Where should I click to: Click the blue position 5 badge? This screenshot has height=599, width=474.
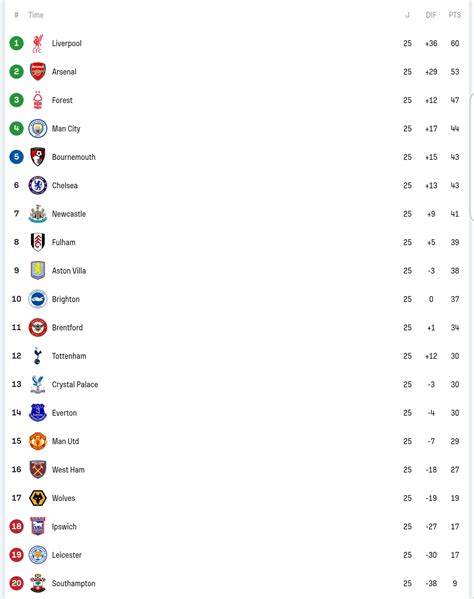coord(16,157)
